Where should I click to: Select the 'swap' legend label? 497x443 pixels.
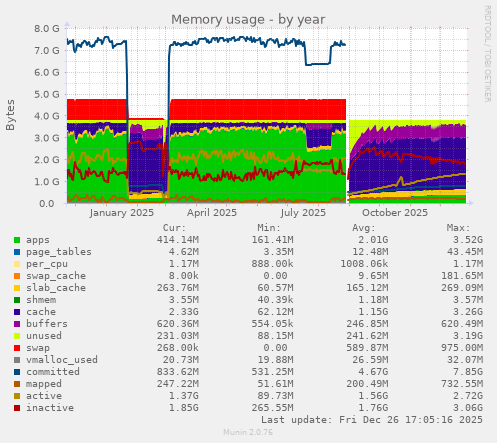coord(38,348)
